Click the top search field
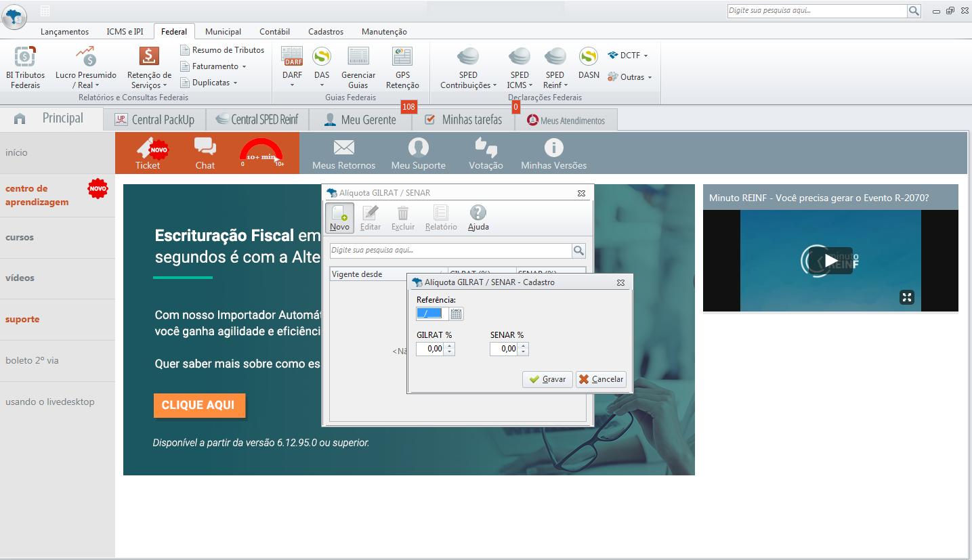The height and width of the screenshot is (560, 972). [x=817, y=11]
